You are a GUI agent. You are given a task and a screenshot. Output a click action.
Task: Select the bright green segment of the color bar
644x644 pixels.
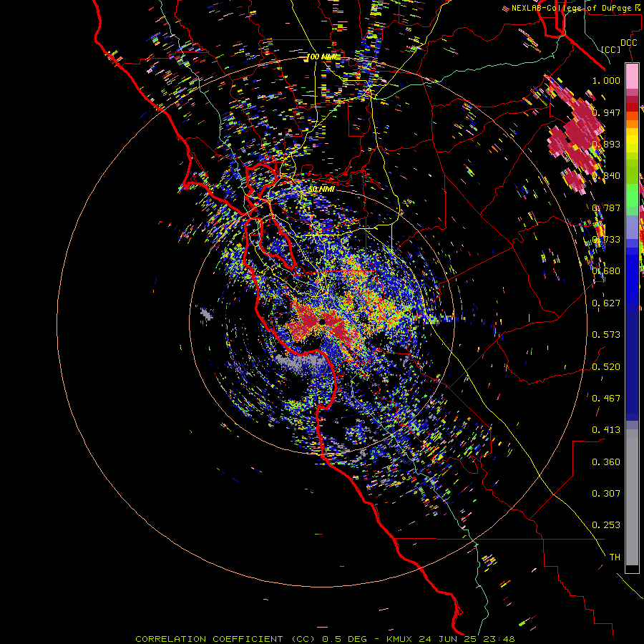[x=632, y=195]
